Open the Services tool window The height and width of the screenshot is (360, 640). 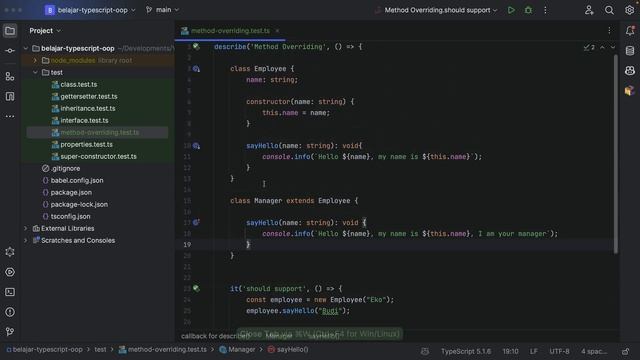click(x=10, y=272)
